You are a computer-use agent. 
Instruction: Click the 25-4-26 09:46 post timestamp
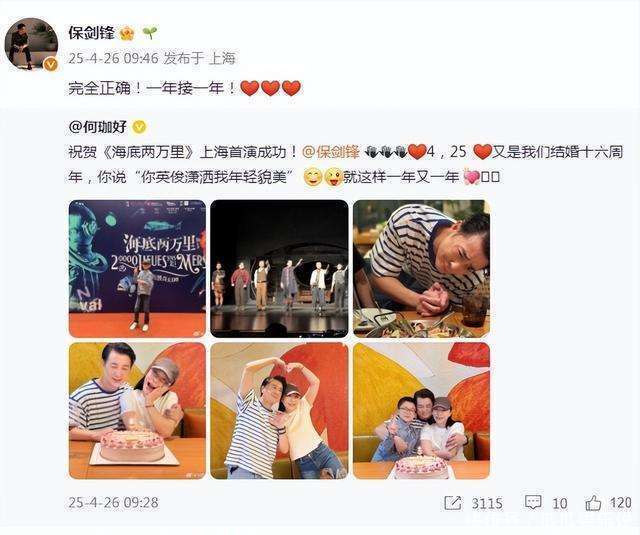coord(113,58)
